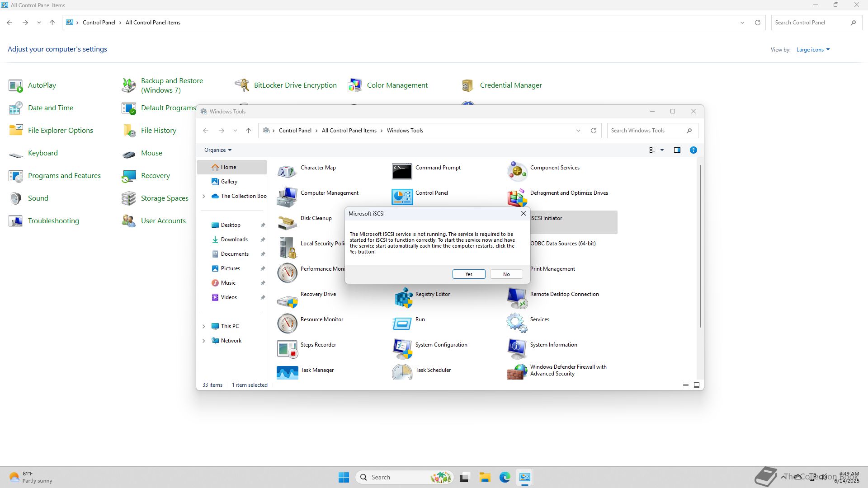
Task: Click the Windows Tools vertical scrollbar
Action: [x=700, y=246]
